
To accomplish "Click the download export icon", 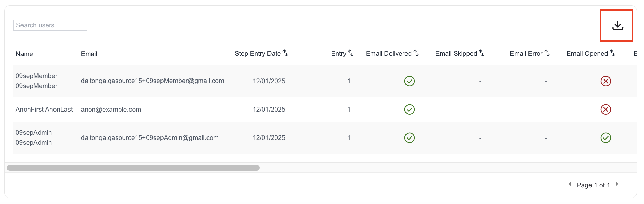I will click(x=617, y=26).
